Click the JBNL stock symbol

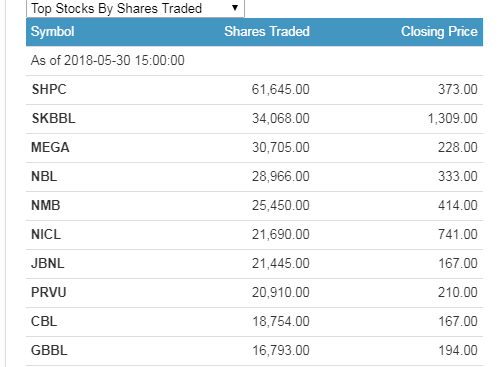pyautogui.click(x=48, y=263)
